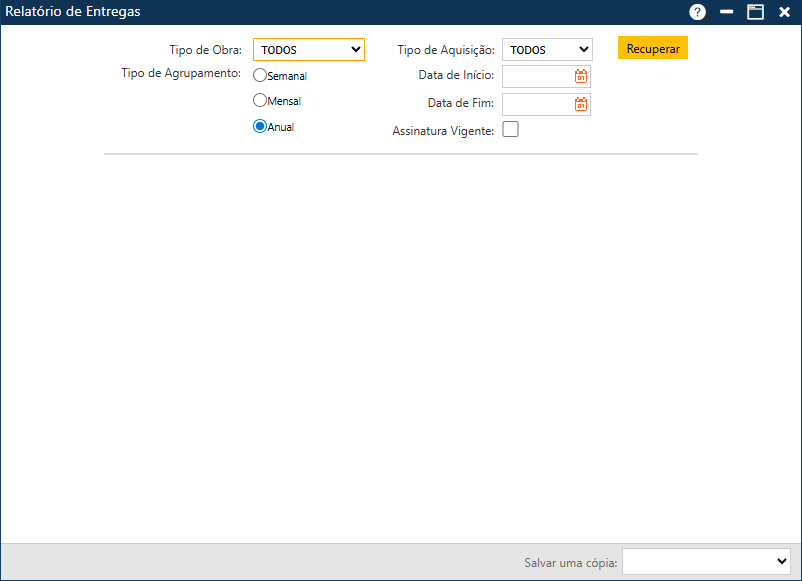Image resolution: width=802 pixels, height=581 pixels.
Task: Select the Semanal grouping option
Action: pyautogui.click(x=259, y=74)
